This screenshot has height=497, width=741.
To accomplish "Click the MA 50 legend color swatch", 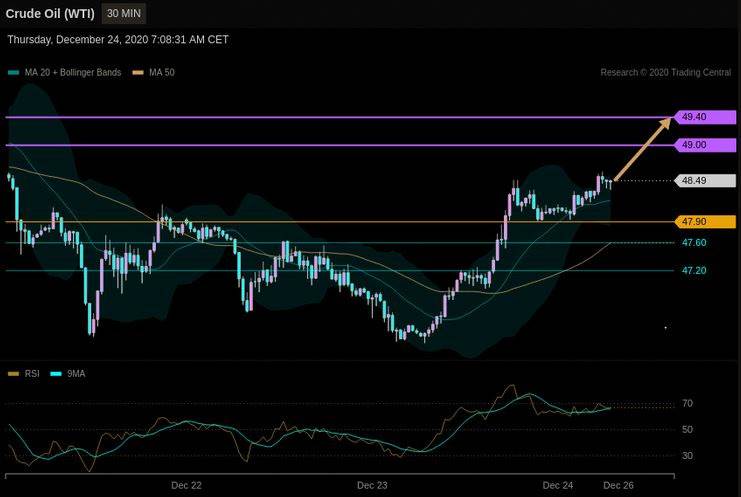I will pyautogui.click(x=138, y=73).
